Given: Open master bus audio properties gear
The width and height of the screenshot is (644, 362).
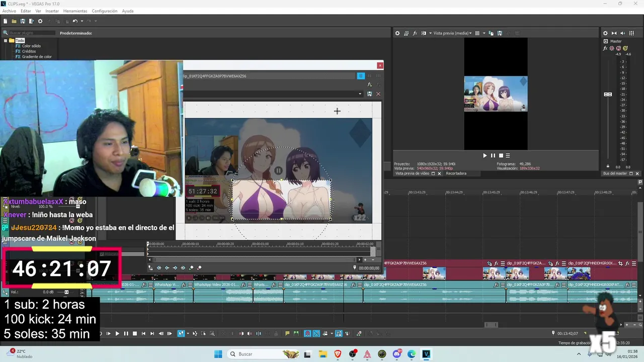Looking at the screenshot, I should coord(606,33).
